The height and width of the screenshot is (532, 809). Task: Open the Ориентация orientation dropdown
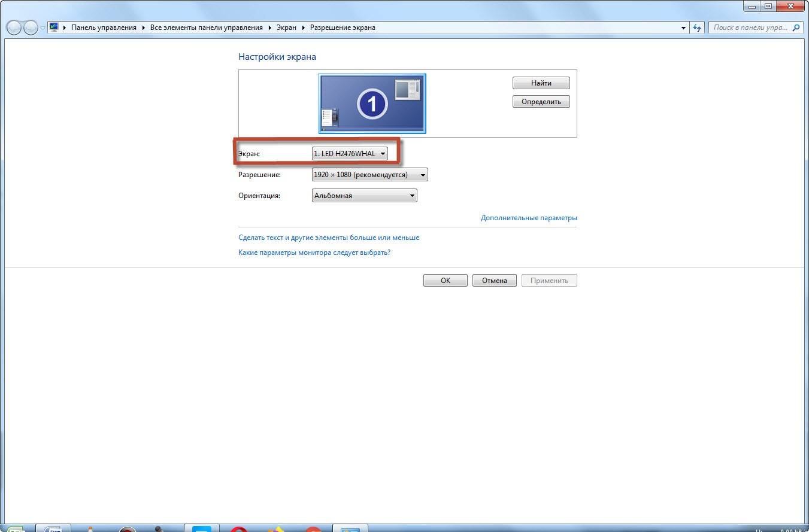click(364, 196)
